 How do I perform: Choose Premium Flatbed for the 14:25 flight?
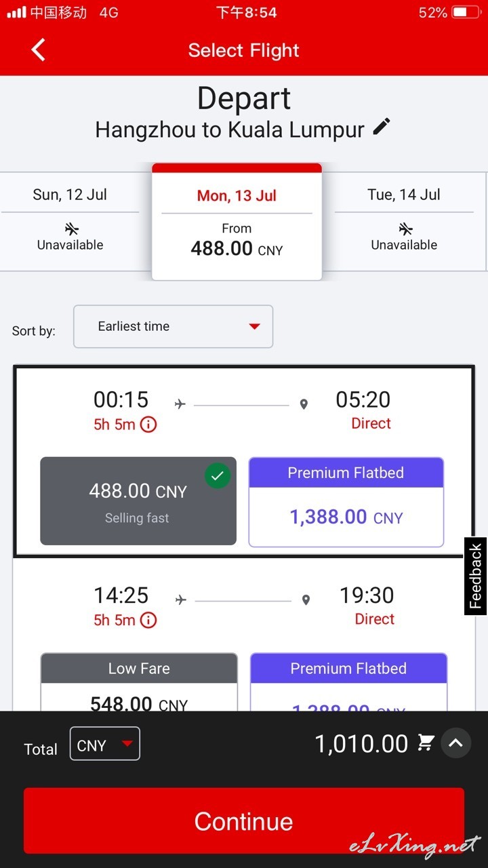pos(348,682)
